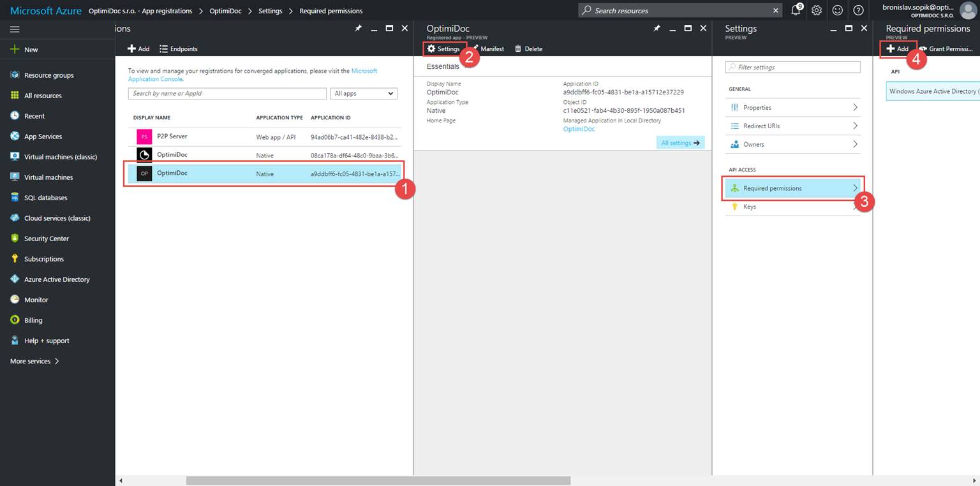The image size is (980, 486).
Task: Click the All settings button
Action: click(680, 143)
